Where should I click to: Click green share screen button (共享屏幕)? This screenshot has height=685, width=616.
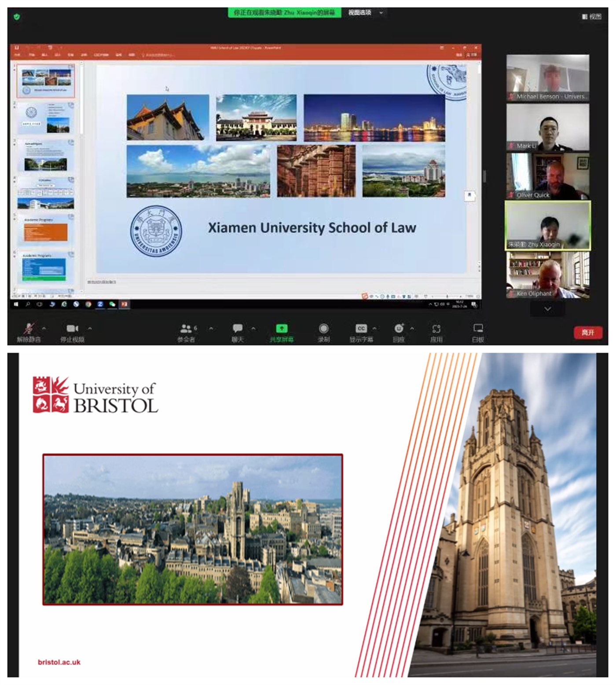coord(282,333)
